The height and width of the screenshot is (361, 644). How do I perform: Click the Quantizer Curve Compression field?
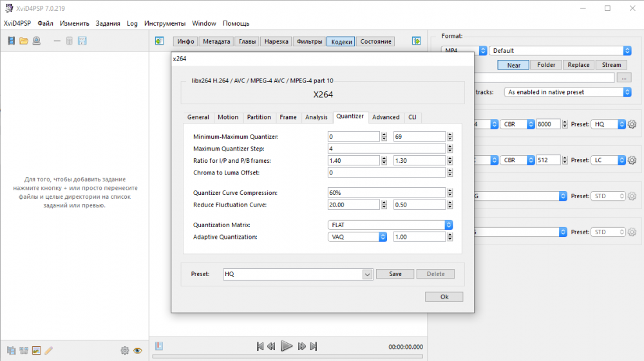tap(386, 192)
